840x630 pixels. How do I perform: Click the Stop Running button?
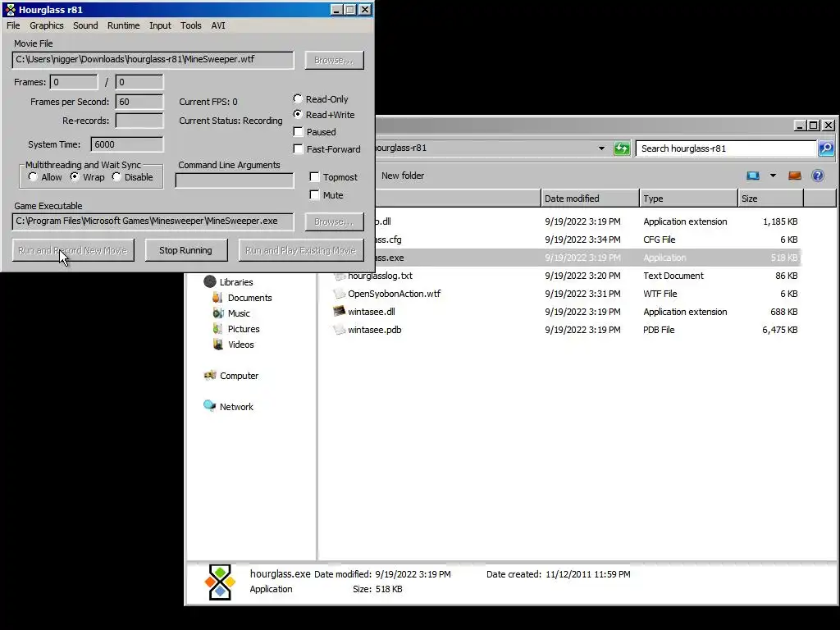point(186,250)
